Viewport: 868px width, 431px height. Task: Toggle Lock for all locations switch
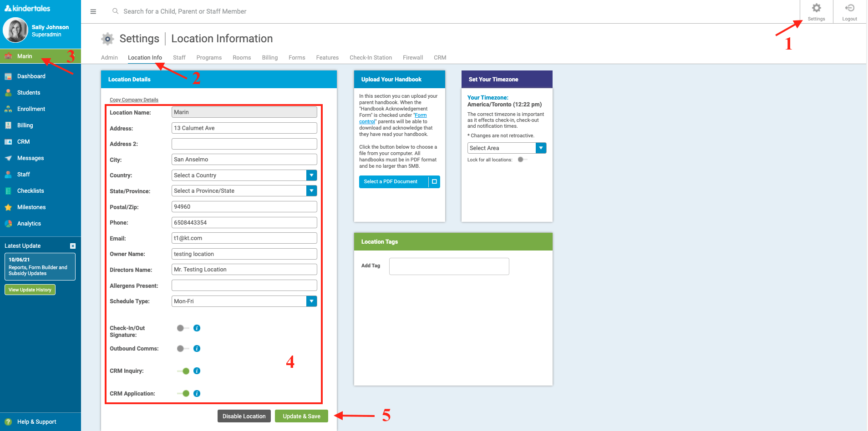523,160
